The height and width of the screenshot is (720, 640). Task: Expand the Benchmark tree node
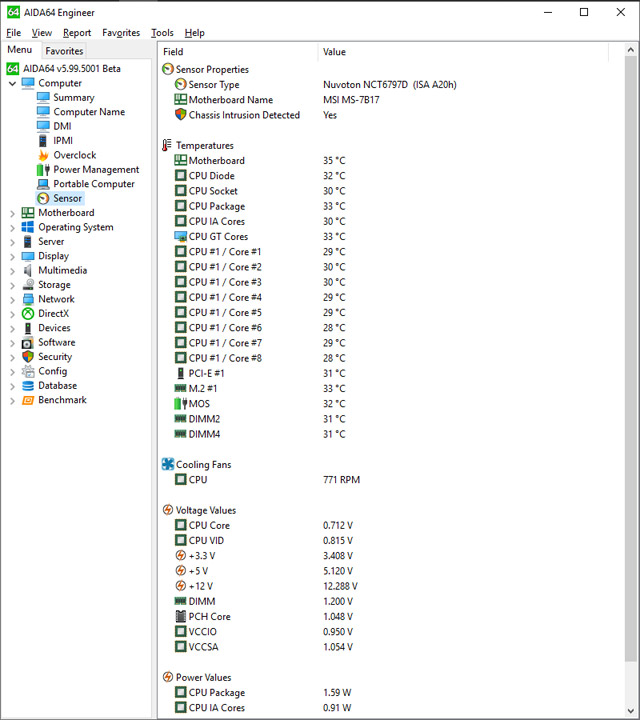click(x=12, y=400)
